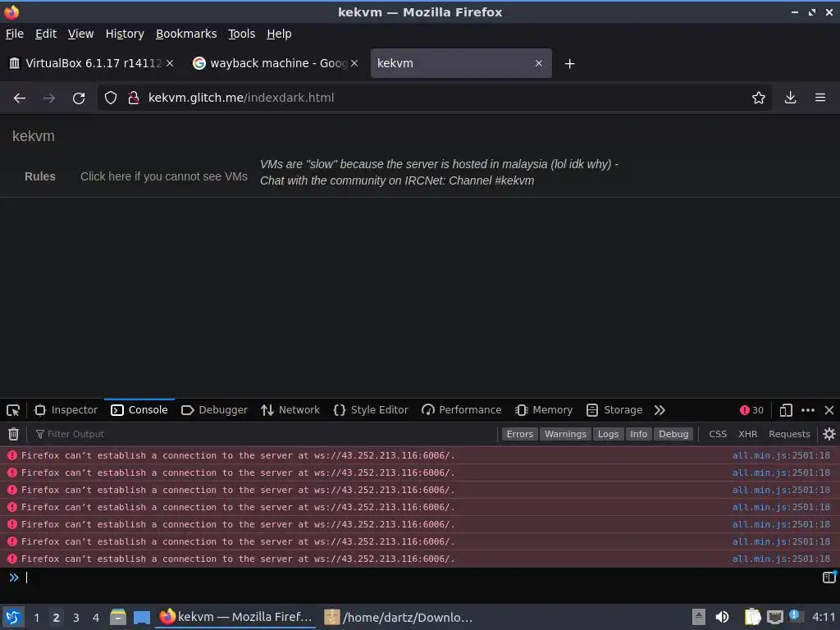Close the VirtualBox 6.1.17 tab
This screenshot has height=630, width=840.
(170, 63)
